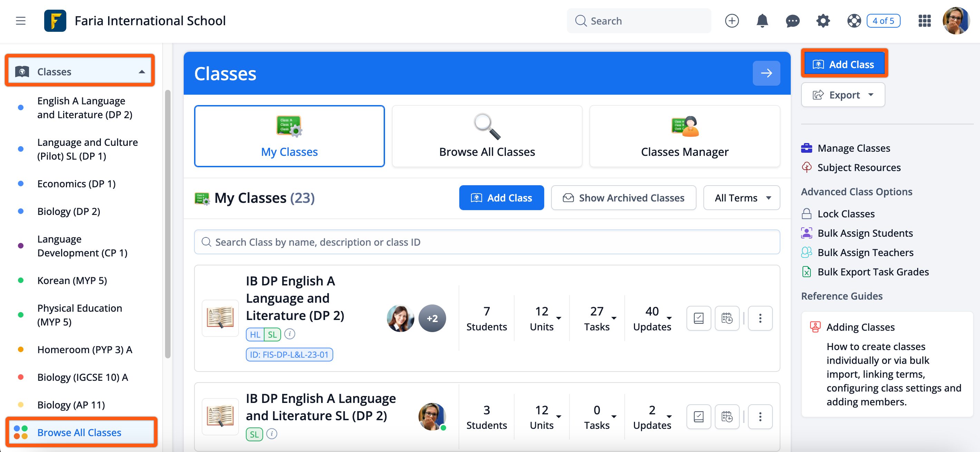
Task: Click the Faria school logo icon
Action: [55, 21]
